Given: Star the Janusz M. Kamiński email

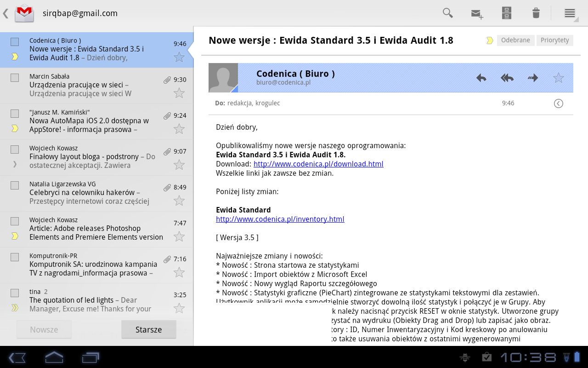Looking at the screenshot, I should (179, 129).
